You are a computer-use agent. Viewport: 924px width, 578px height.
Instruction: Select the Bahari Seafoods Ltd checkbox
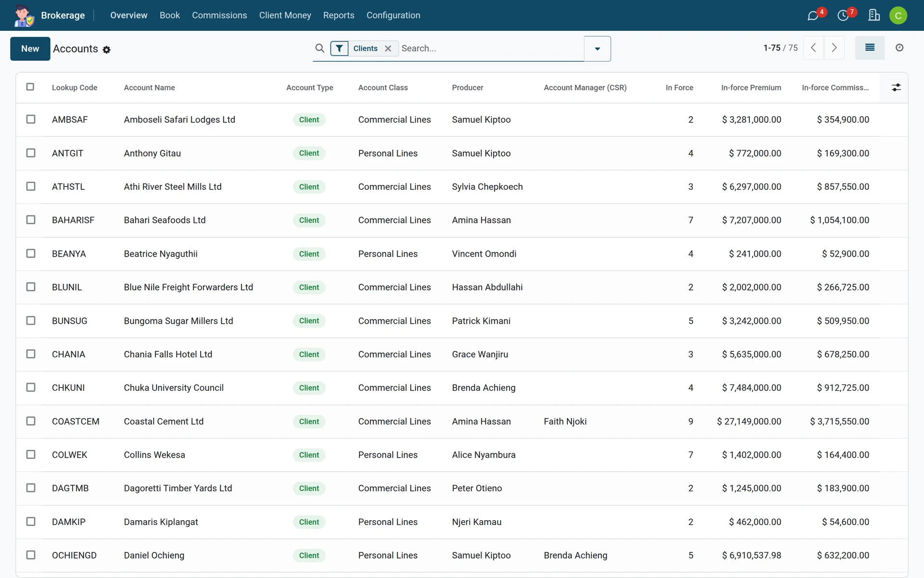(31, 220)
